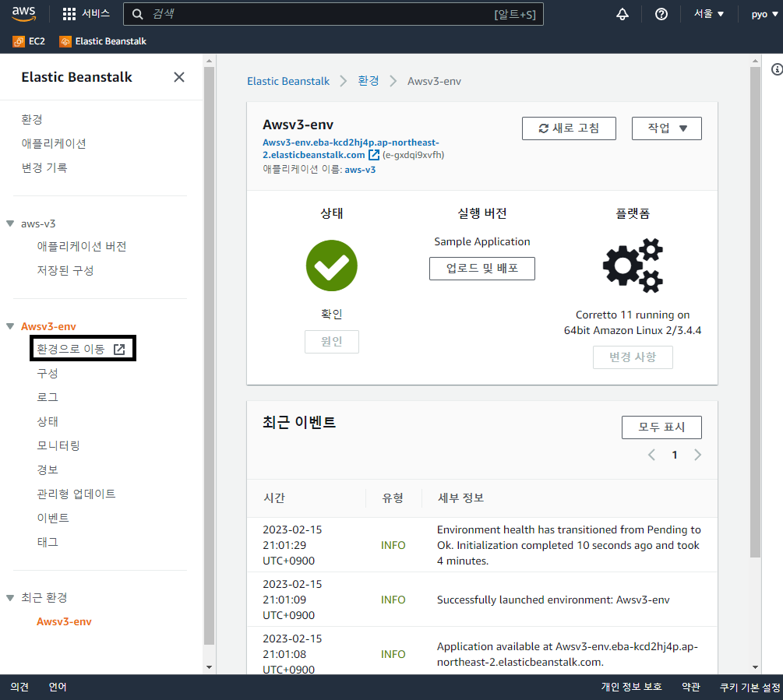Screen dimensions: 783x700
Task: Click the Awsv3-env sidebar environment heading
Action: point(48,326)
